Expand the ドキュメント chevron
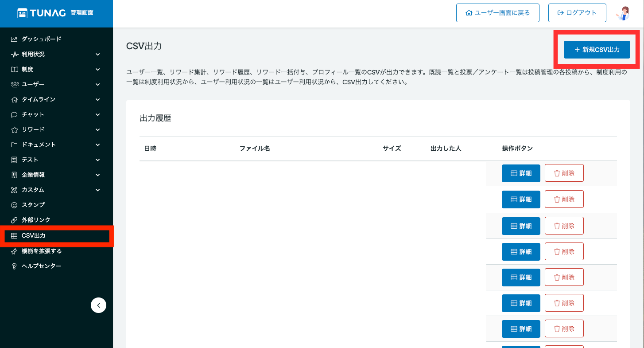 tap(98, 145)
